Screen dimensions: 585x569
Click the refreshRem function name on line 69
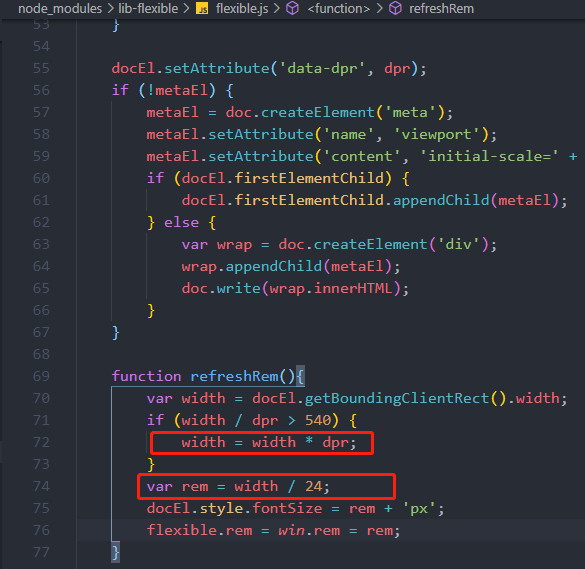[x=234, y=376]
